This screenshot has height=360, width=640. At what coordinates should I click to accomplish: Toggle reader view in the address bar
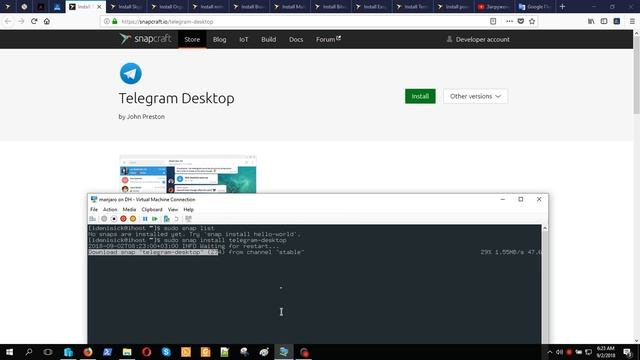(493, 21)
